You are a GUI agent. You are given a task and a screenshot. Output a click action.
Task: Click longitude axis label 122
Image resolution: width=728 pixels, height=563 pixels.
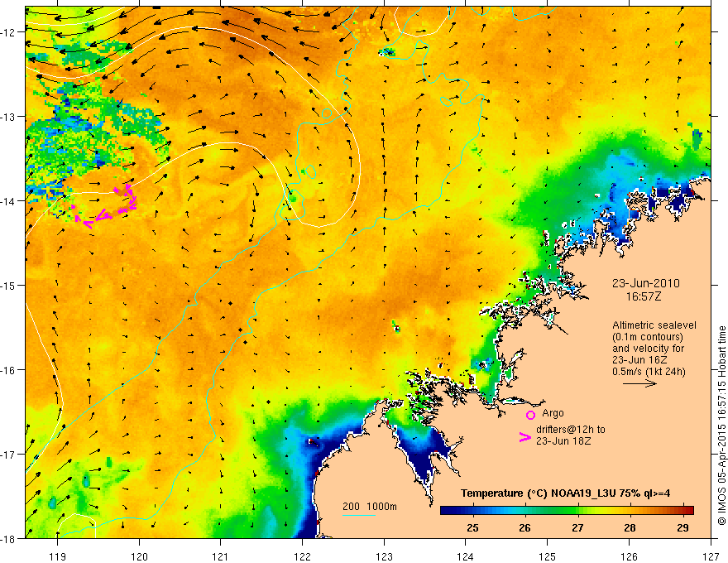302,556
